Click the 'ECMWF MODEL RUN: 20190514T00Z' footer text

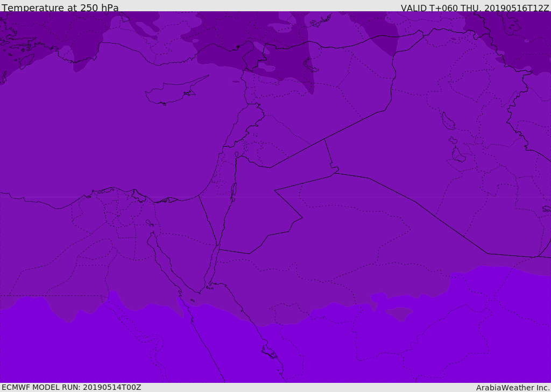72,387
